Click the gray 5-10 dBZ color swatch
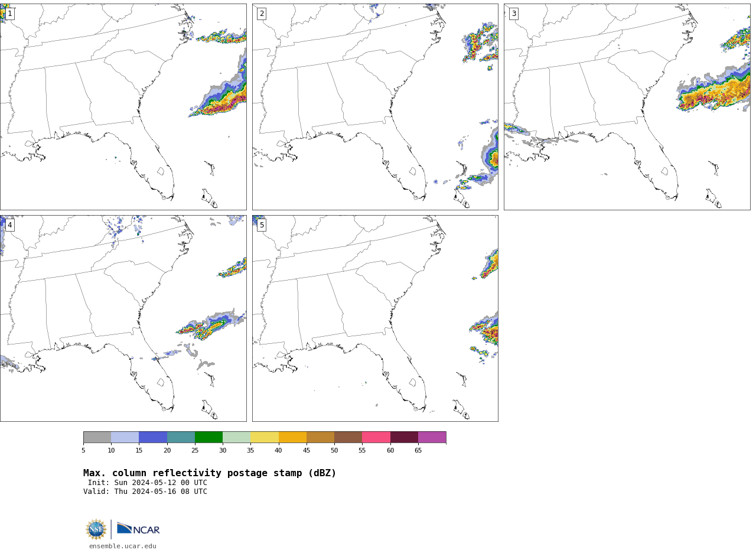The image size is (756, 553). (97, 437)
